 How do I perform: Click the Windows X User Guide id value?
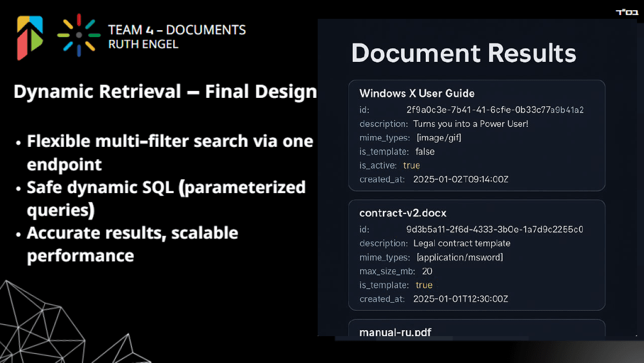(x=495, y=110)
